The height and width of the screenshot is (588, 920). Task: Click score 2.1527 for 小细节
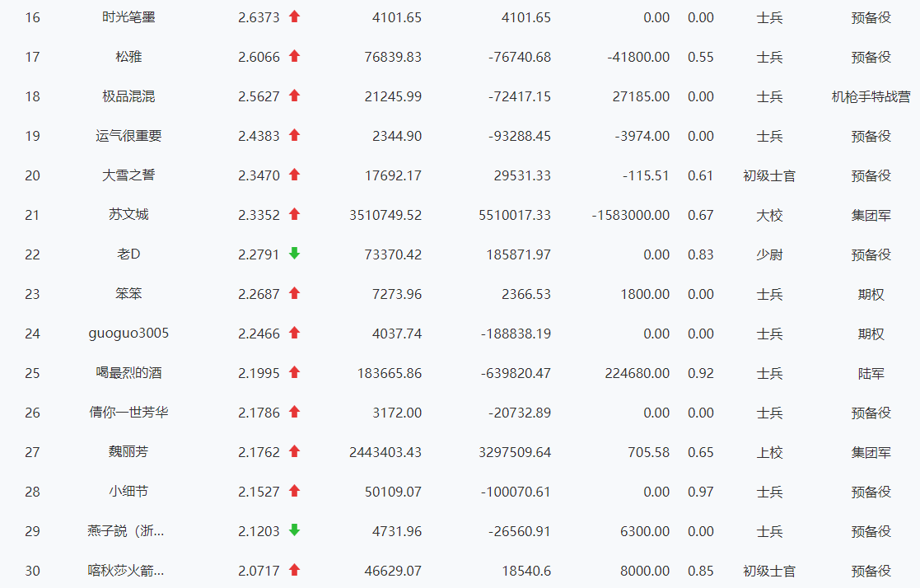coord(259,492)
